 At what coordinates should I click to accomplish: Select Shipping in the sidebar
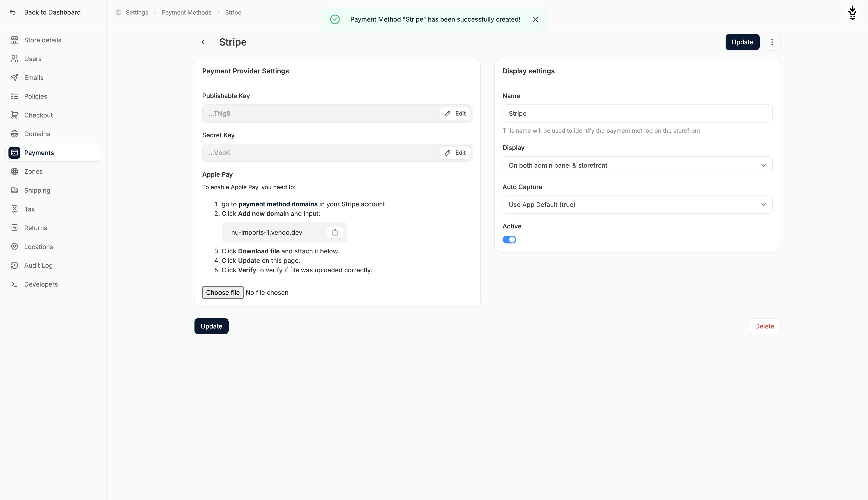[x=53, y=190]
